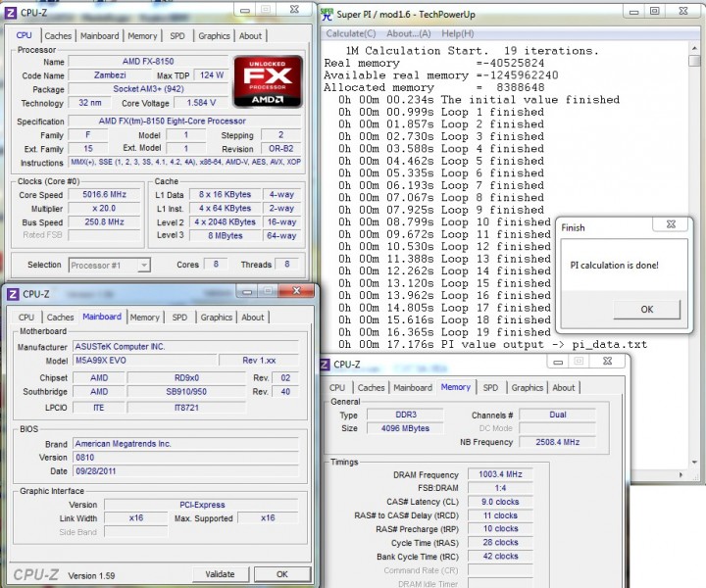Close the Mainboard CPU-Z window with red X

click(x=296, y=291)
